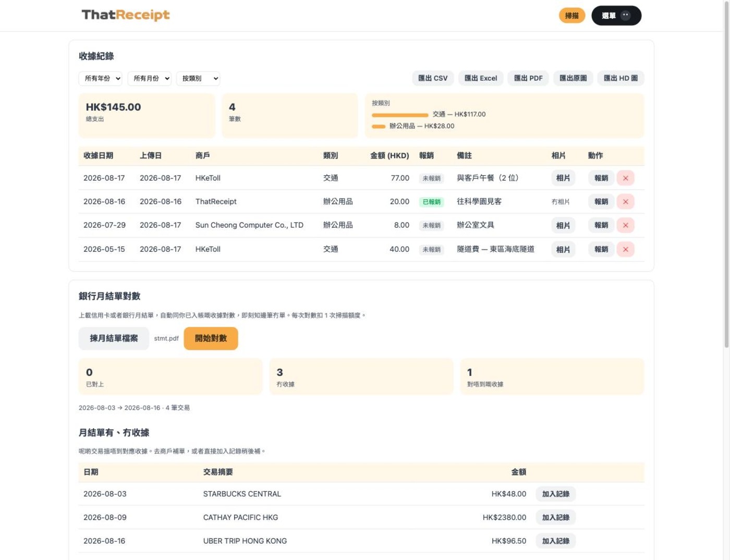This screenshot has height=560, width=730.
Task: Open the 選單 menu button
Action: (x=616, y=16)
